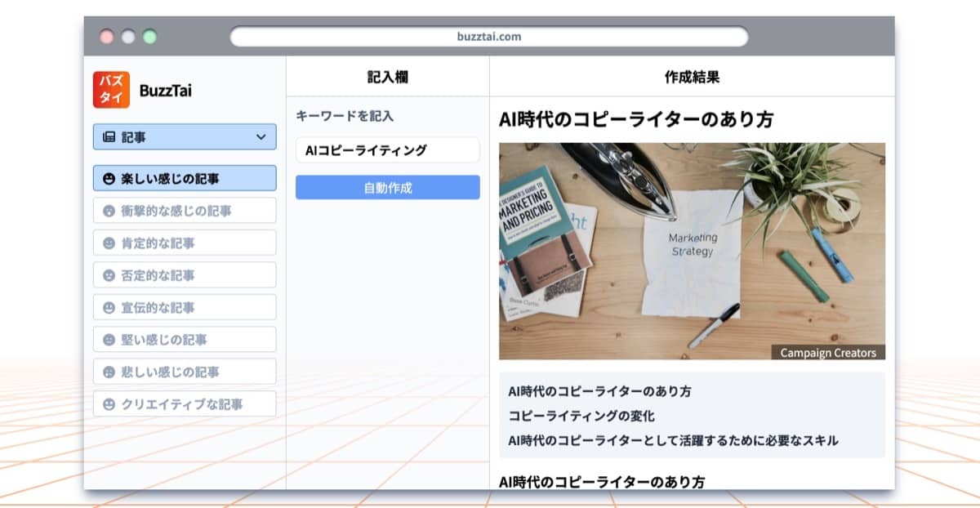The width and height of the screenshot is (980, 508).
Task: Click face icon beside 否定的な記事
Action: click(109, 275)
